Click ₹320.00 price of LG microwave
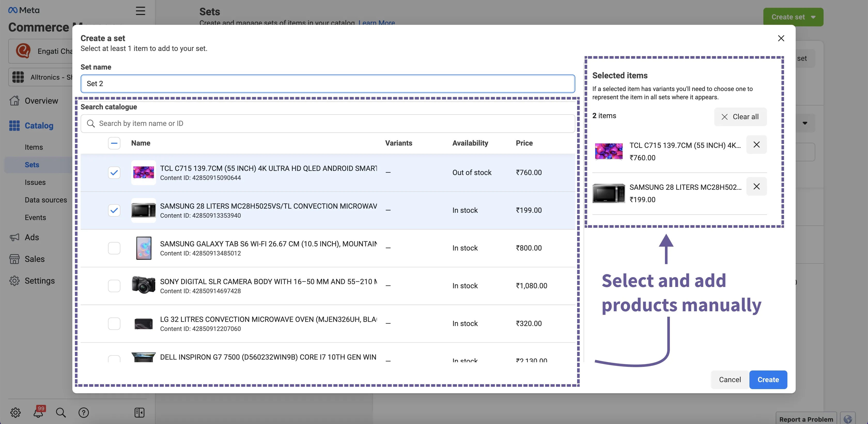868x424 pixels. coord(529,323)
